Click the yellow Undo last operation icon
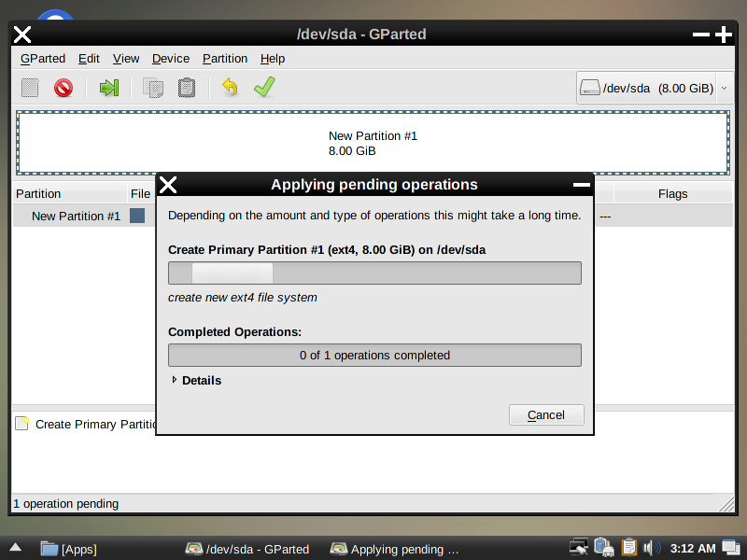 tap(230, 88)
